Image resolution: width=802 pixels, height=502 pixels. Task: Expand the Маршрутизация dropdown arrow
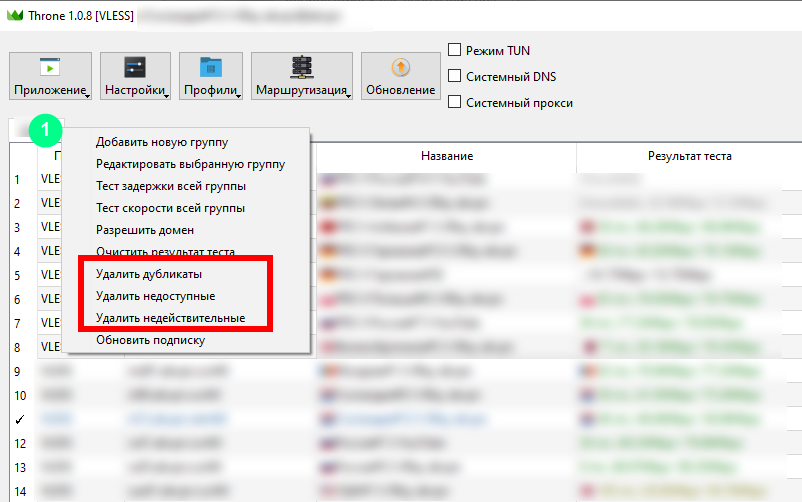(x=348, y=96)
